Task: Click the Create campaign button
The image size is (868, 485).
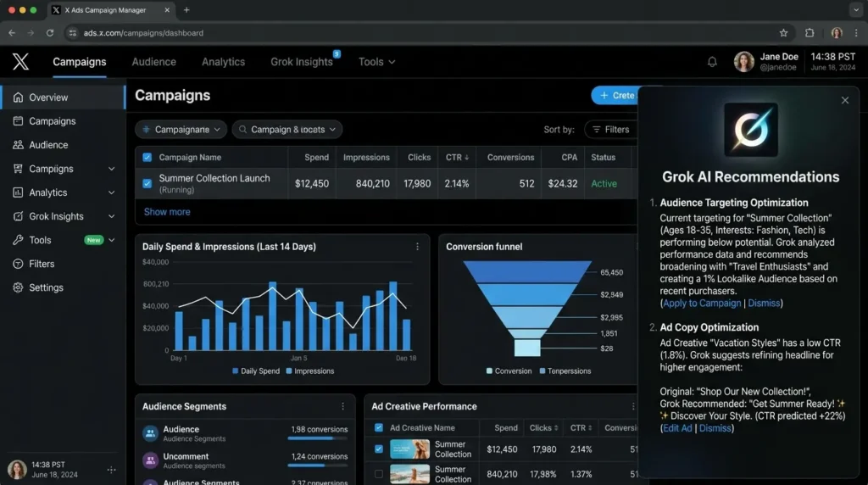Action: [x=615, y=95]
